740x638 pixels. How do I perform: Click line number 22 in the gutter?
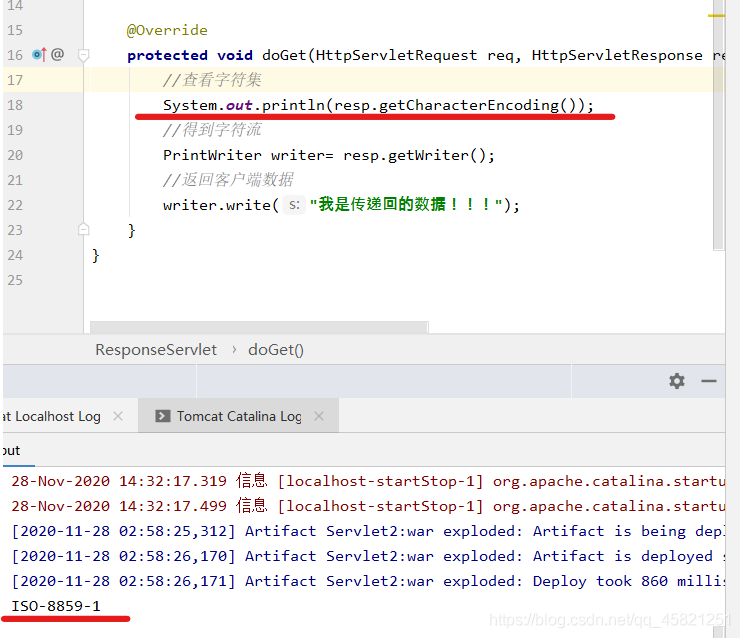[15, 205]
